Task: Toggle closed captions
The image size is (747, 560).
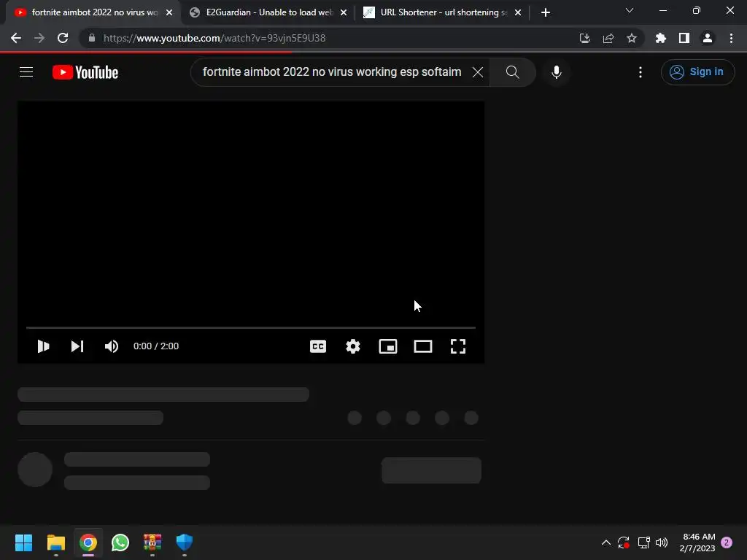Action: (318, 346)
